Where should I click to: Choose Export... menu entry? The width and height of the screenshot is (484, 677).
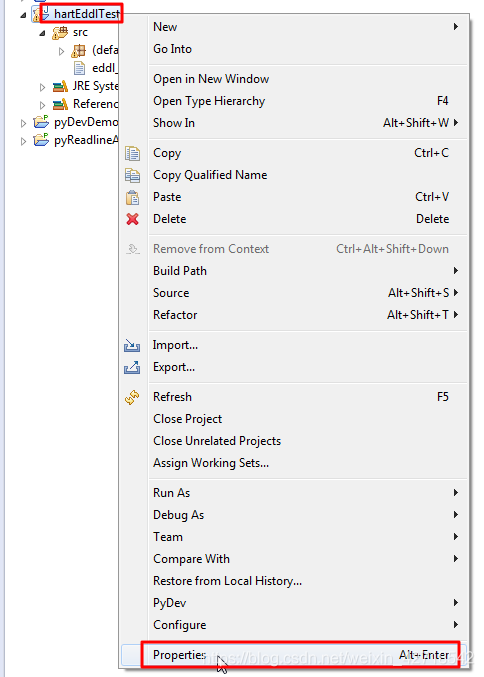(x=307, y=367)
